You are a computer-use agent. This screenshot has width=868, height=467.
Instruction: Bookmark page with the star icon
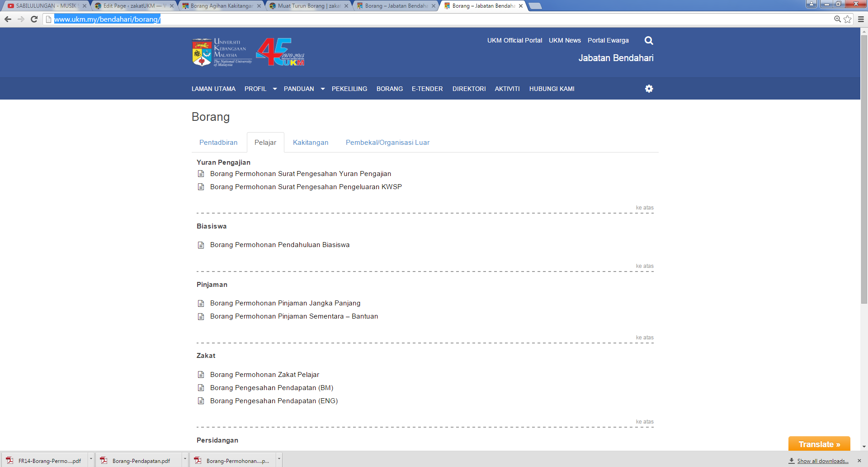[x=848, y=19]
